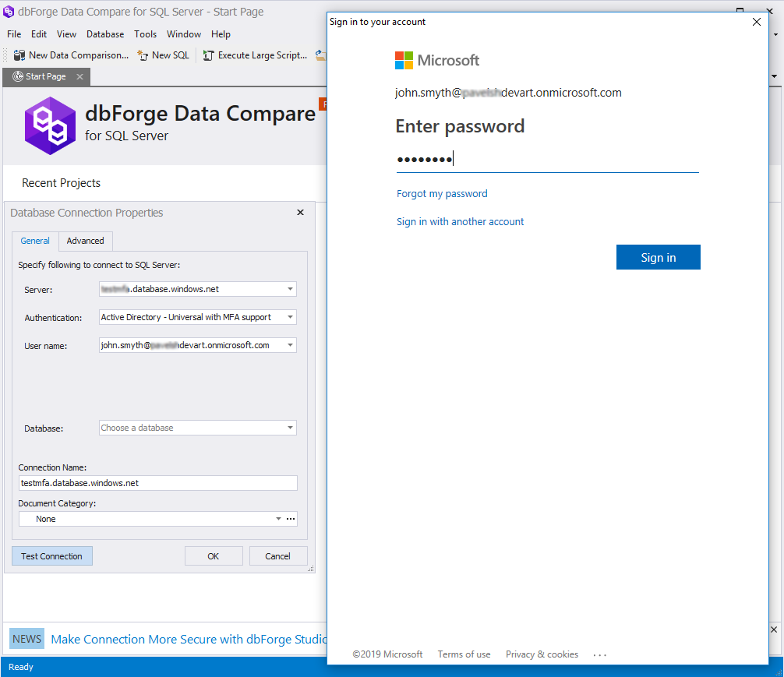Click the Start Page tab icon
Image resolution: width=784 pixels, height=677 pixels.
(16, 76)
